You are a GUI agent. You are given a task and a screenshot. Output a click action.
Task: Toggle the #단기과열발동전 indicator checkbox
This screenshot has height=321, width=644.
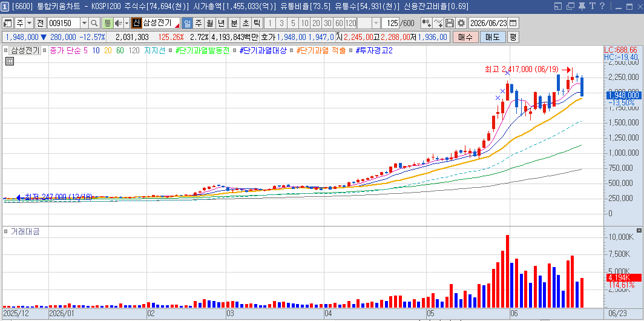[x=170, y=50]
